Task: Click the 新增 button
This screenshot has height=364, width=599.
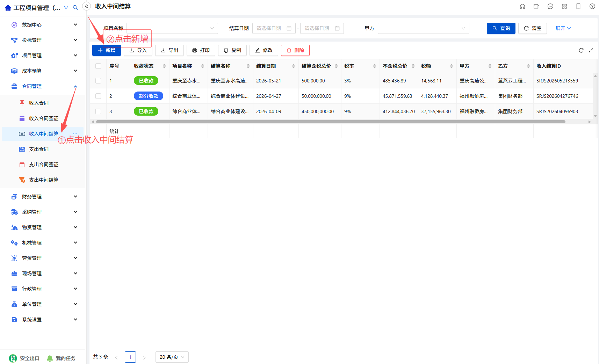Action: point(107,50)
